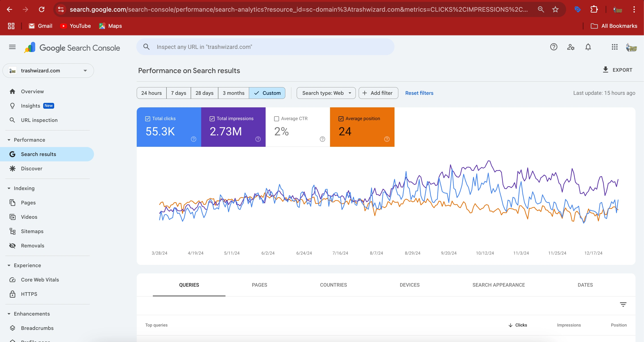This screenshot has width=644, height=342.
Task: Click the Export download icon
Action: click(605, 70)
